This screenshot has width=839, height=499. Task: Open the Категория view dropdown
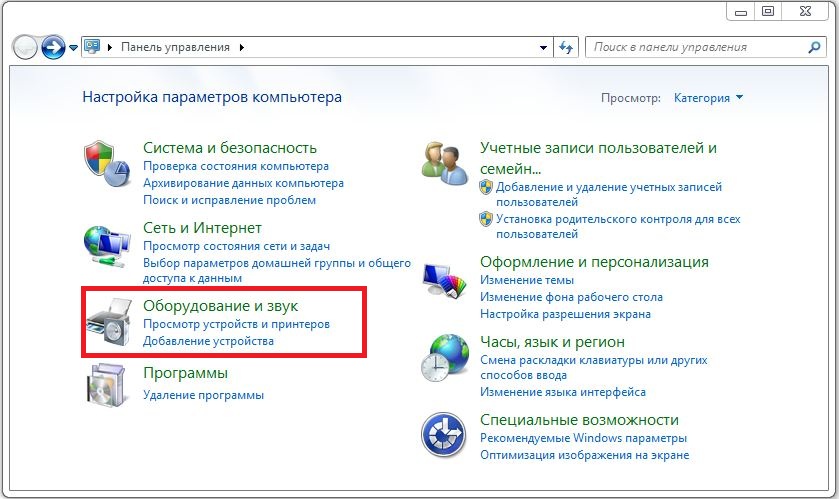[708, 98]
